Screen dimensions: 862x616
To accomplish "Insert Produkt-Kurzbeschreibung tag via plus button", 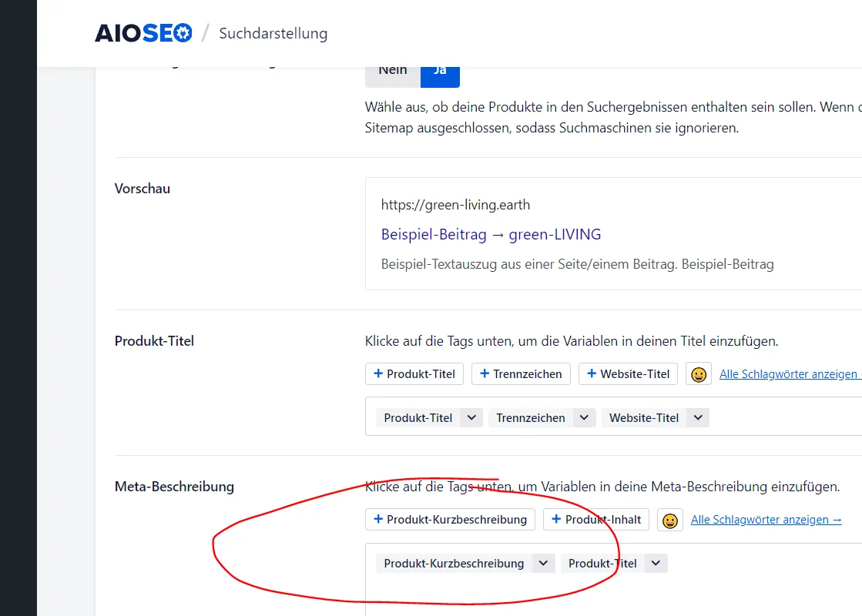I will point(450,519).
